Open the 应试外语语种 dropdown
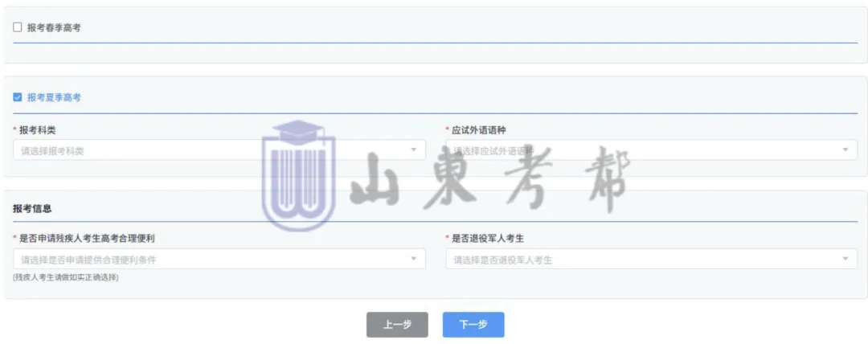Screen dimensions: 868x344 (x=652, y=150)
